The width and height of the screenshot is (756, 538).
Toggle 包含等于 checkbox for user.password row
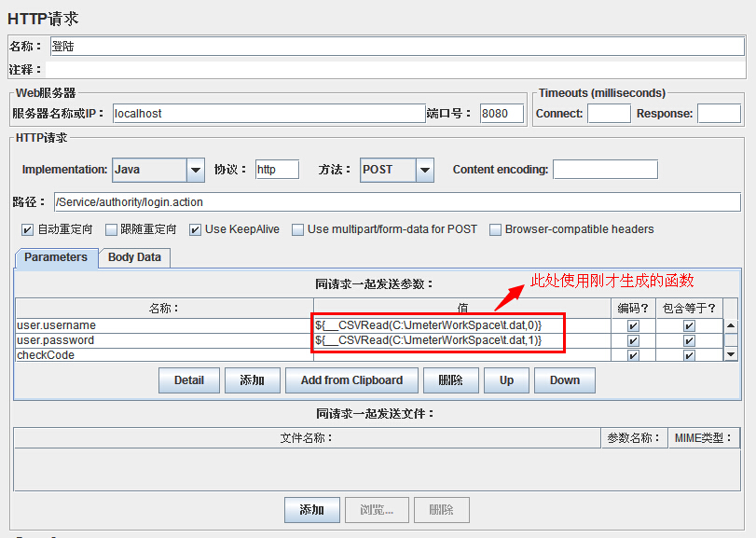coord(689,341)
